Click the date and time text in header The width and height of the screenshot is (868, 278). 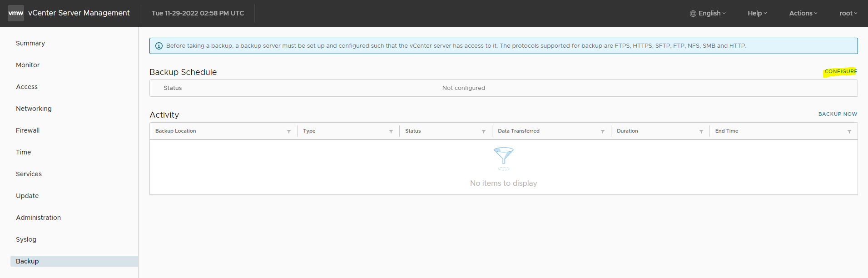pos(198,13)
